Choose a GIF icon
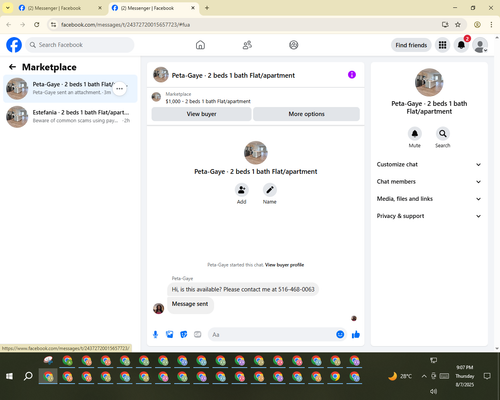The height and width of the screenshot is (400, 500). pos(198,334)
